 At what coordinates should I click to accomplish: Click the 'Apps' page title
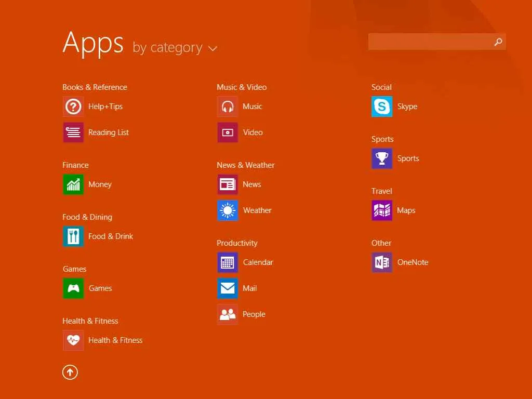click(93, 44)
